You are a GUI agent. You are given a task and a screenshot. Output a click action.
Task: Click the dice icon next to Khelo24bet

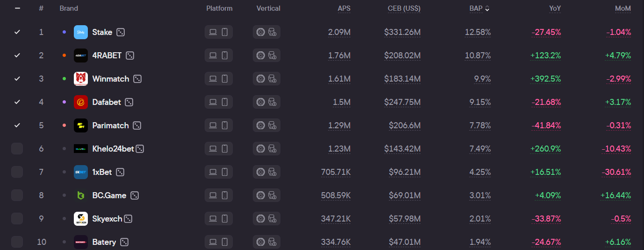coord(140,149)
